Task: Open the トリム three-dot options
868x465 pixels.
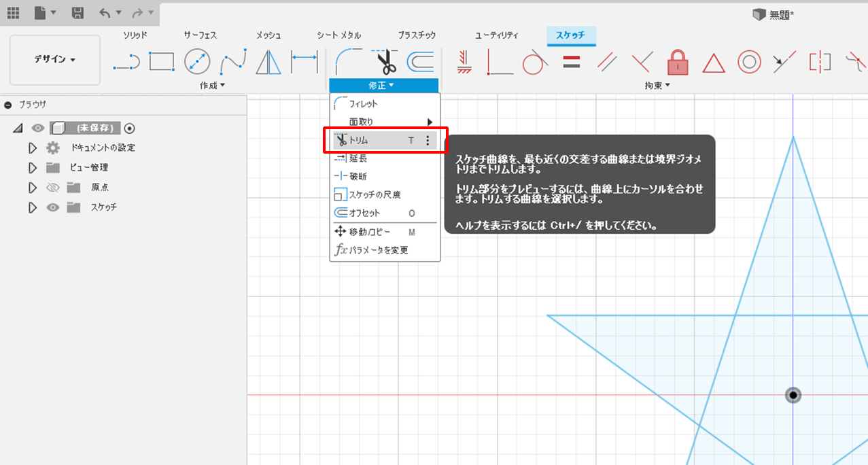Action: 428,140
